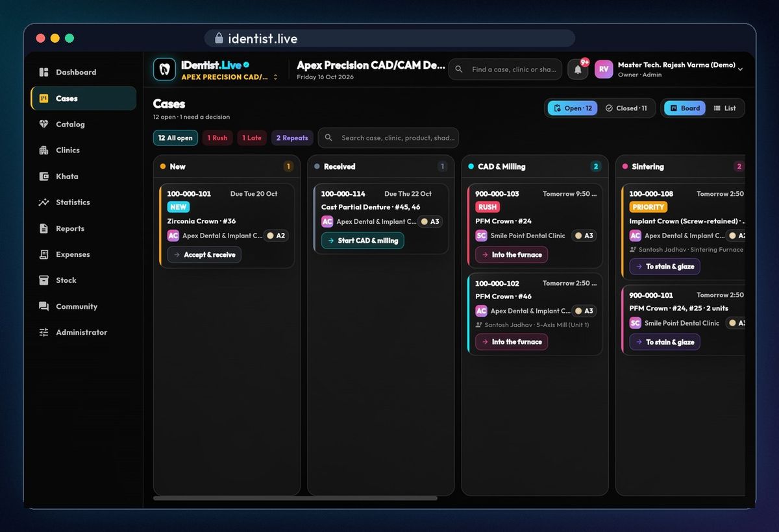Click the Expenses receipt icon

click(43, 254)
